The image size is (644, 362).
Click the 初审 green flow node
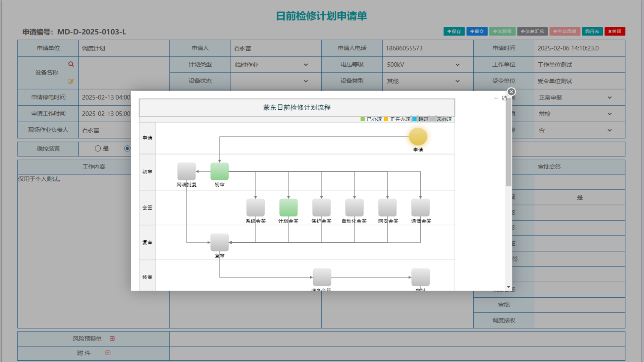(219, 171)
